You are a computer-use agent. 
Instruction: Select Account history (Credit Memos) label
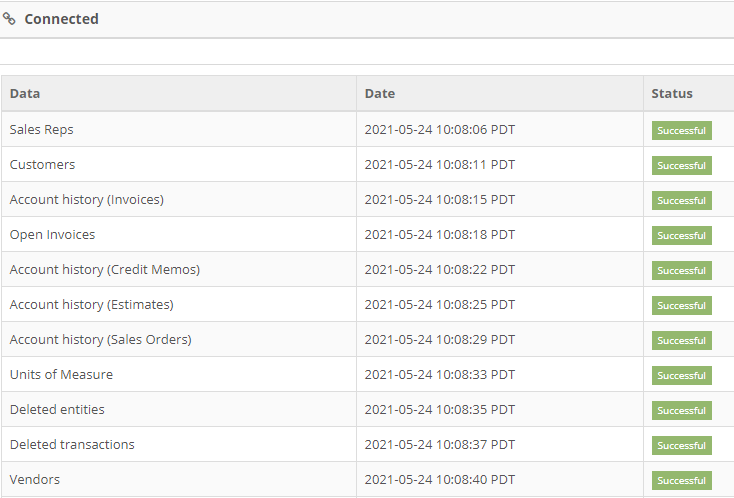coord(105,270)
